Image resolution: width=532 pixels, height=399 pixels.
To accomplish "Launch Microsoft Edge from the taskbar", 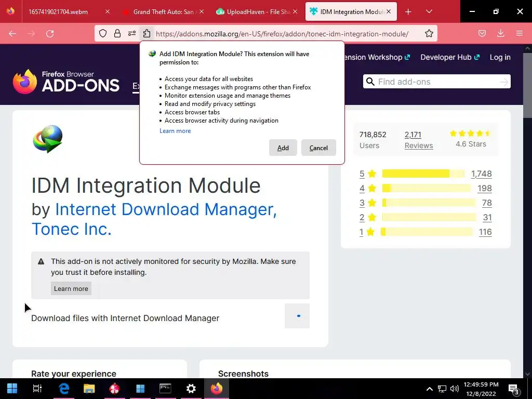I will click(x=64, y=388).
